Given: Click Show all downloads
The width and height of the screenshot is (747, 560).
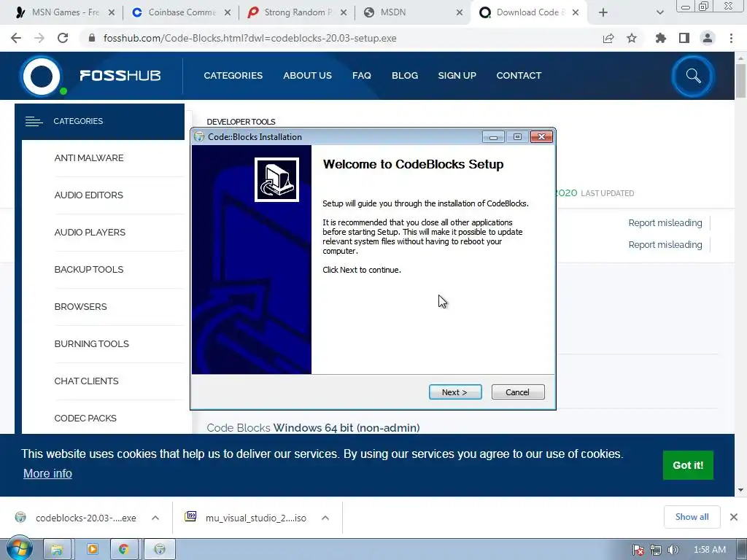Looking at the screenshot, I should 692,517.
